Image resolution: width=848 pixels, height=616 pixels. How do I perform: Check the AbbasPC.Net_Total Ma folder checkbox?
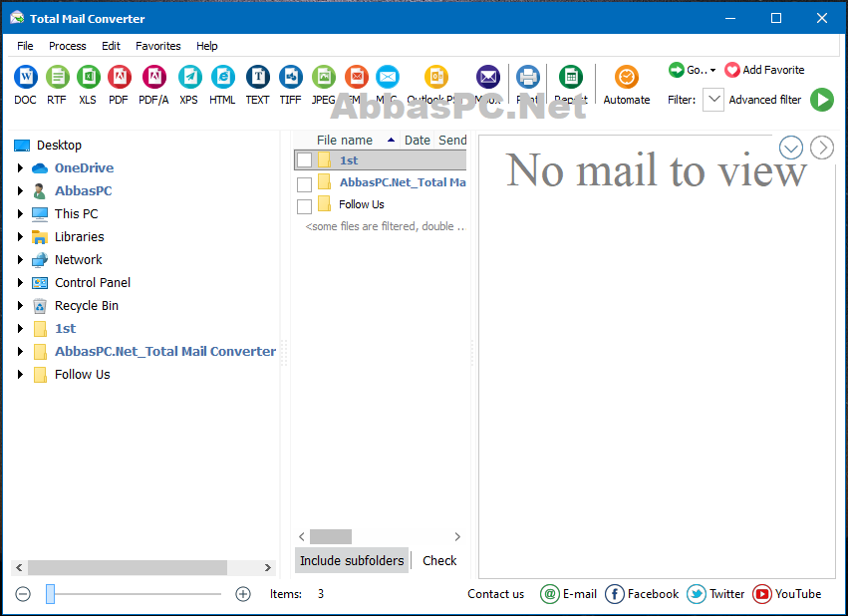(305, 184)
